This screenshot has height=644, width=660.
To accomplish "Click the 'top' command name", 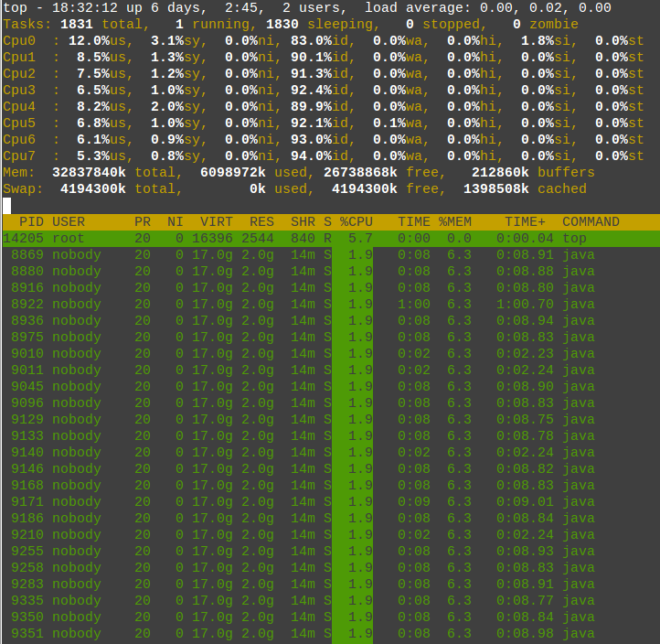I will (x=574, y=239).
